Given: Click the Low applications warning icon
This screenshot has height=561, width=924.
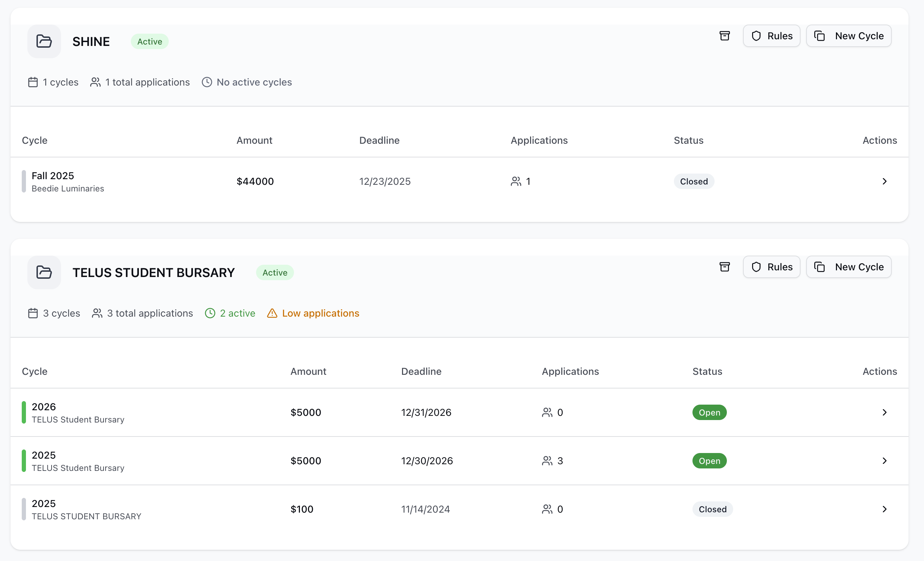Looking at the screenshot, I should pos(272,313).
